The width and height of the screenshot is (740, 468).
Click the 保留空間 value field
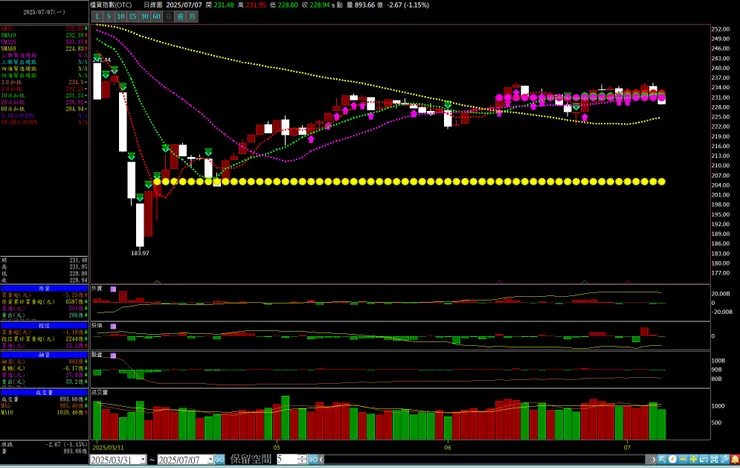pyautogui.click(x=287, y=459)
